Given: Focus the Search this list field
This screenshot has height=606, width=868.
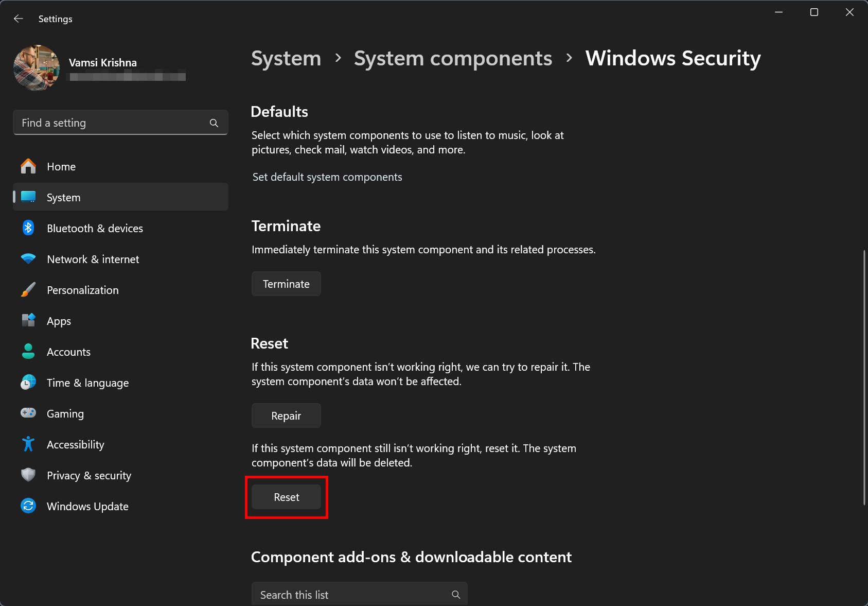Looking at the screenshot, I should [359, 594].
